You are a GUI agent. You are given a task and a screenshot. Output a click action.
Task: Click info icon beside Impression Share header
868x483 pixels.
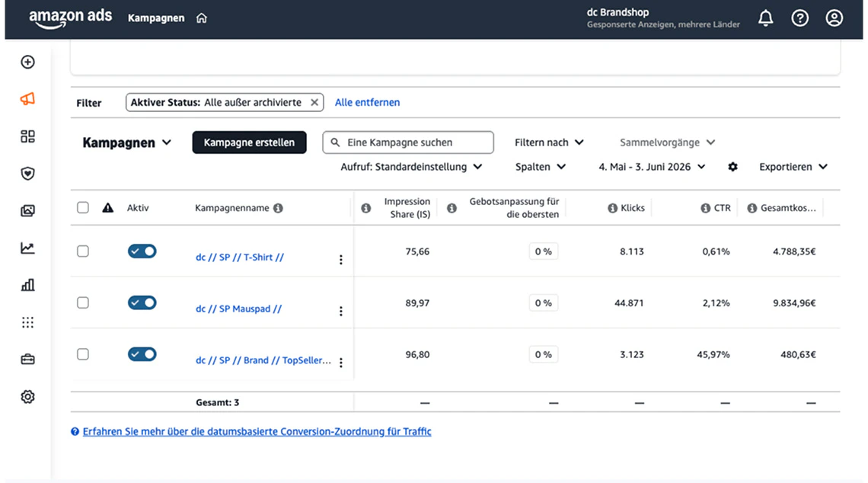(366, 208)
